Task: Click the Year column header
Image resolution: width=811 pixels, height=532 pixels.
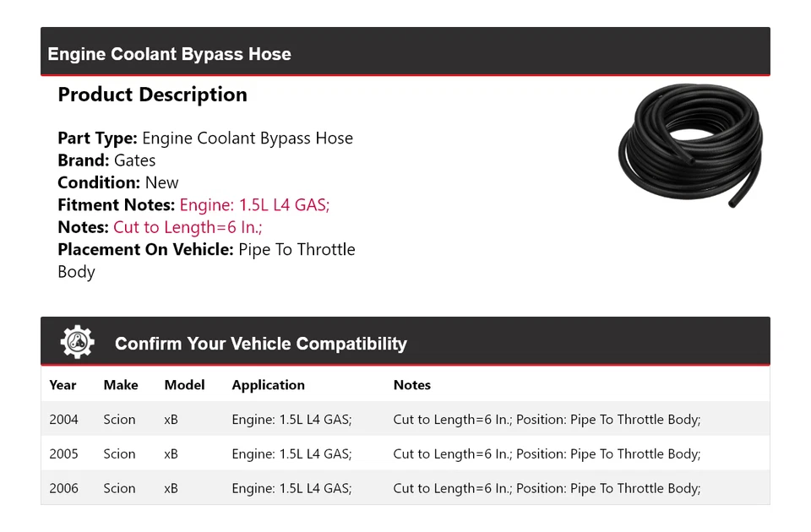Action: coord(63,385)
